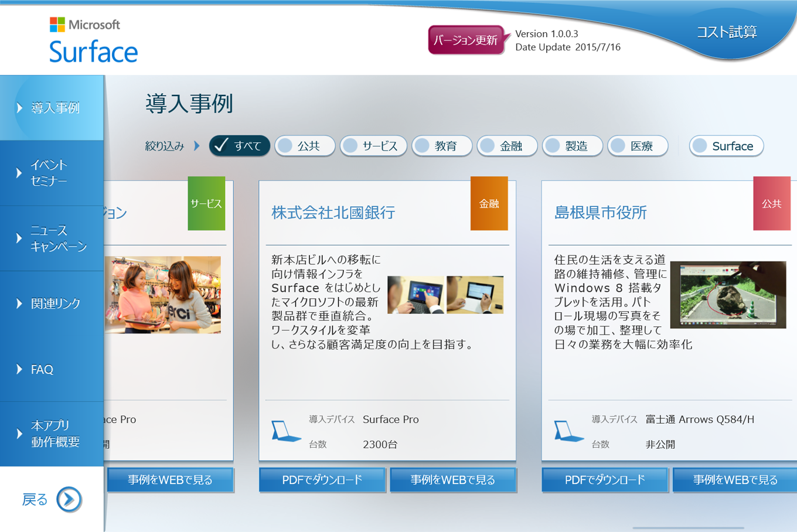Click the tablet device icon in 北國銀行 card
The height and width of the screenshot is (532, 797).
click(286, 432)
